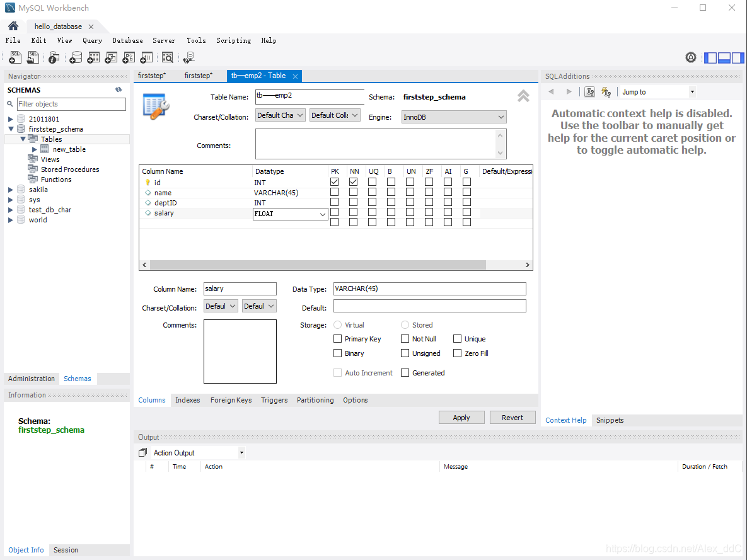The image size is (747, 560).
Task: Click the Filter objects search field
Action: pos(71,104)
